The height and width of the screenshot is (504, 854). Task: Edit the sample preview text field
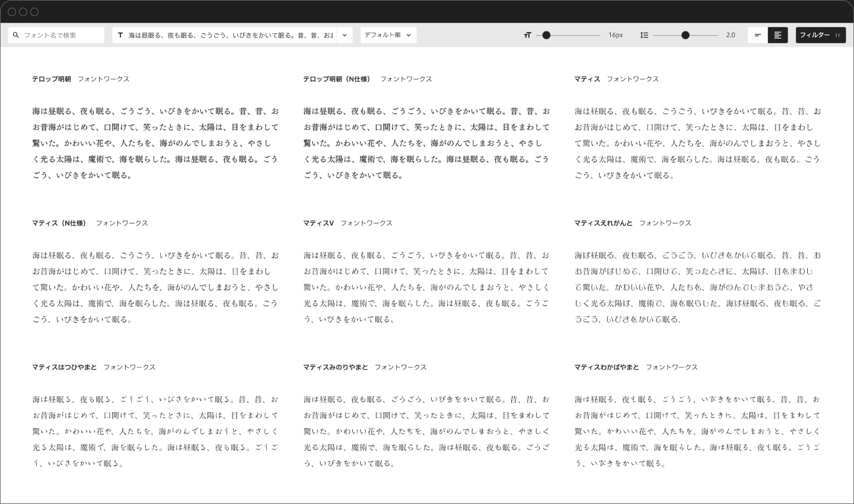click(x=225, y=35)
